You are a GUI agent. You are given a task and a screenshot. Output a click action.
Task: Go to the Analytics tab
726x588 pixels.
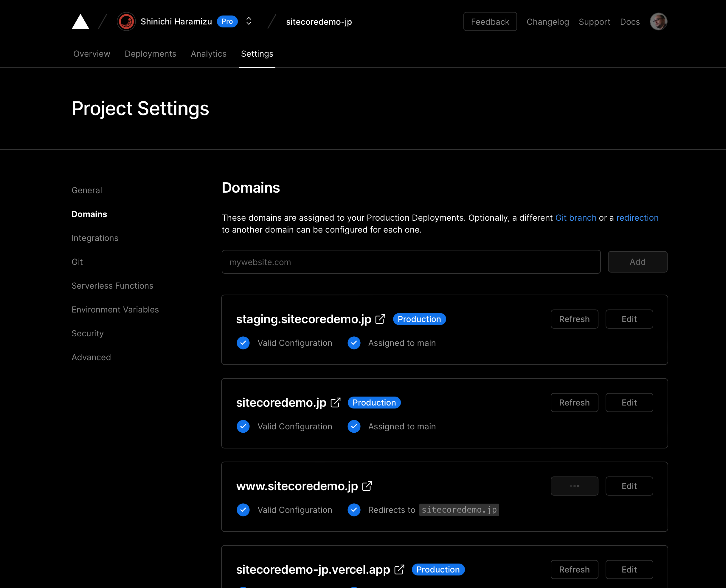[209, 53]
